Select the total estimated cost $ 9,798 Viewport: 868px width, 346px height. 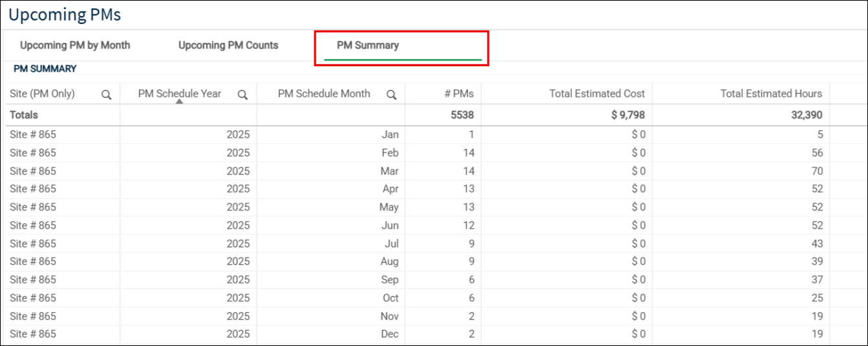(628, 115)
